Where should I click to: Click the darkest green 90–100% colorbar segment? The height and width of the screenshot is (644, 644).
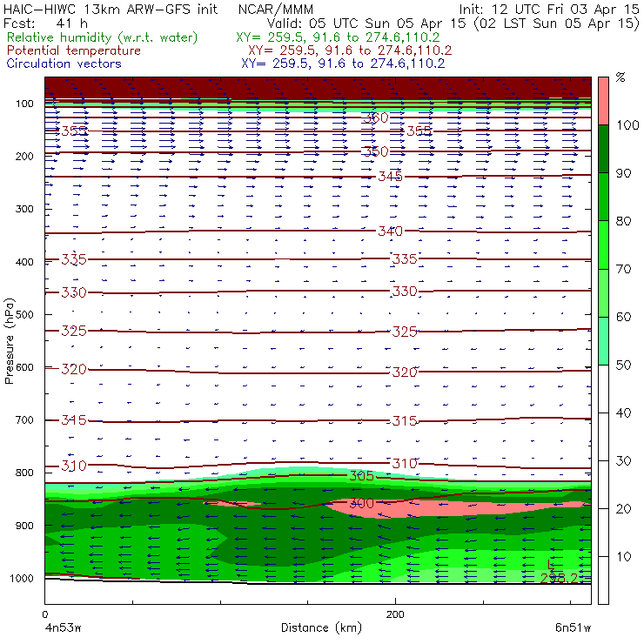coord(603,149)
